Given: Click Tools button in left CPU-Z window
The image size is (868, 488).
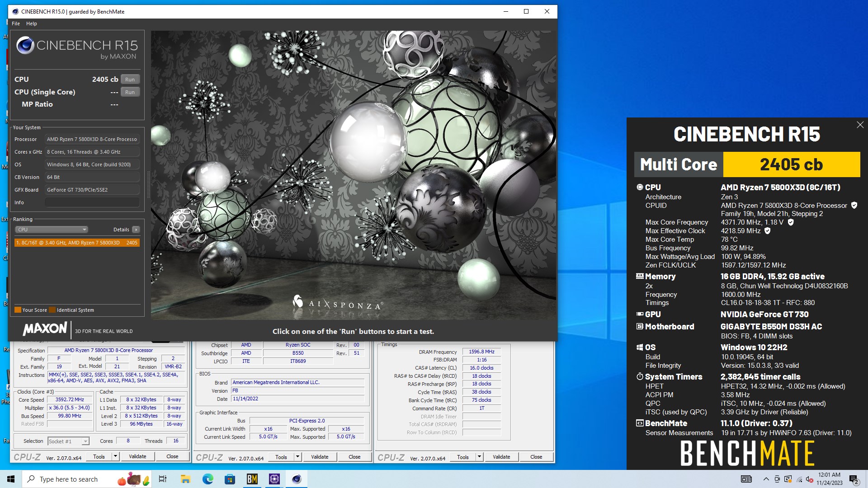Looking at the screenshot, I should point(99,456).
